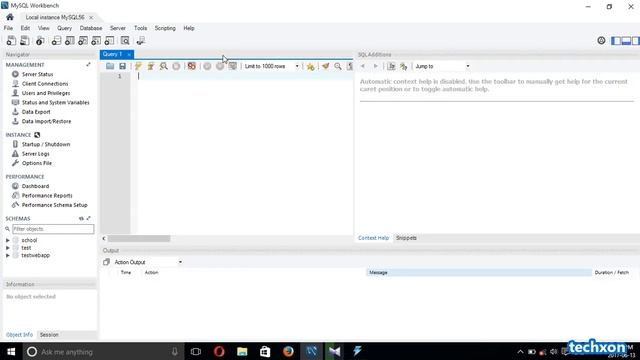The width and height of the screenshot is (640, 360).
Task: Open the Scripting menu
Action: (x=165, y=28)
